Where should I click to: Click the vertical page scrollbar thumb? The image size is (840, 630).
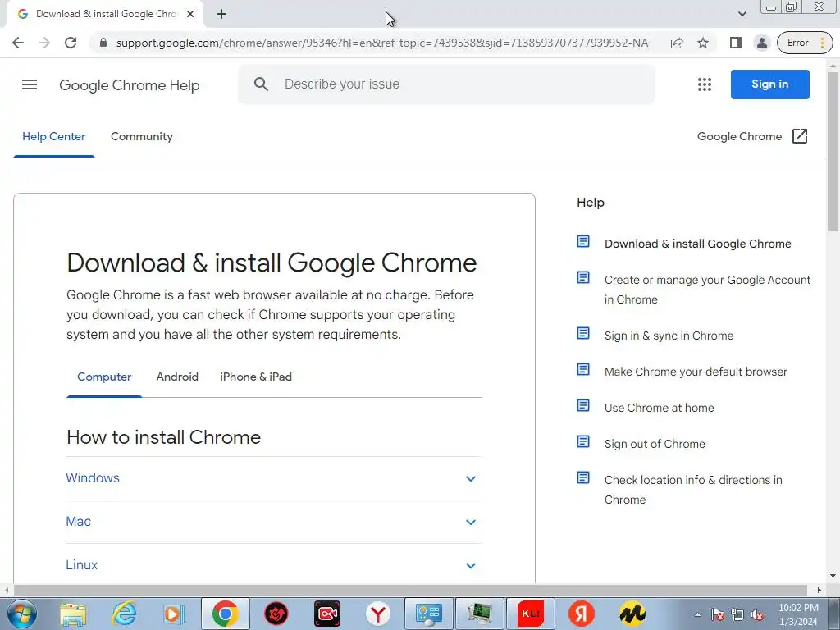tap(833, 152)
